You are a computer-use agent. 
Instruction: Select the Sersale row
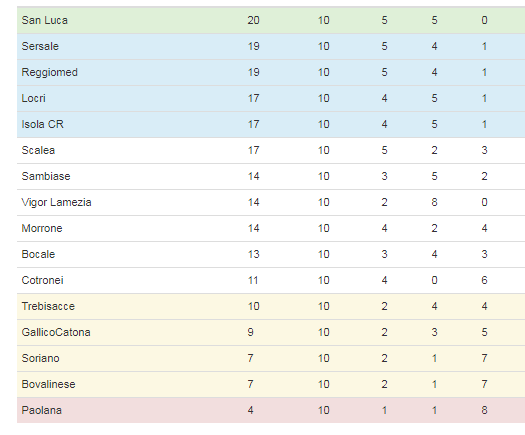pos(271,46)
